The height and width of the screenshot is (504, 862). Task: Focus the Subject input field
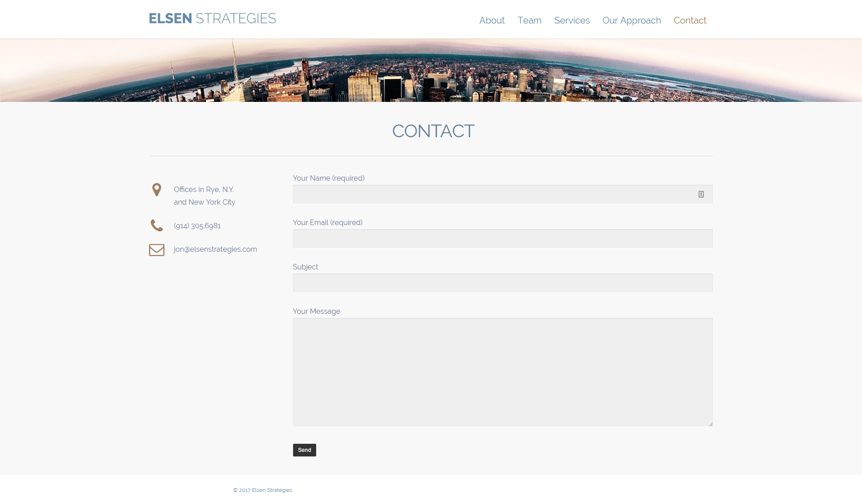click(x=503, y=283)
